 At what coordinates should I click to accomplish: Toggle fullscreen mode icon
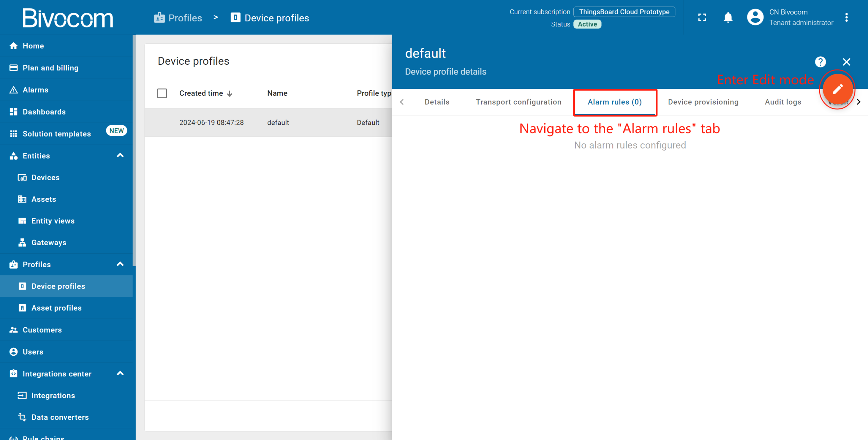pos(702,18)
